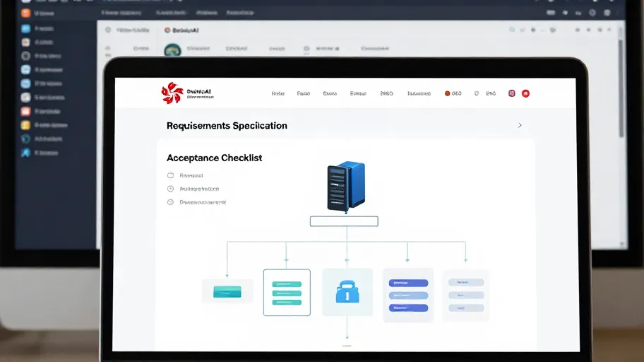
Task: Open the yellow icon in the rear monitor sidebar
Action: point(26,125)
